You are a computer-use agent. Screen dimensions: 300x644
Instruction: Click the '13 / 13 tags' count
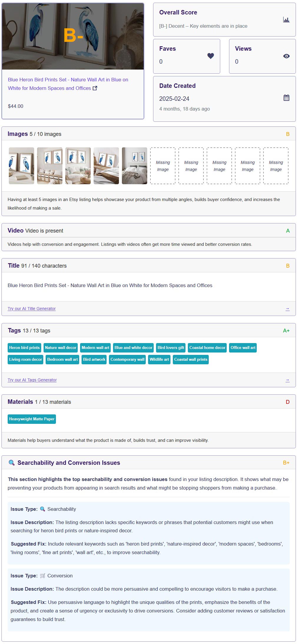point(37,331)
